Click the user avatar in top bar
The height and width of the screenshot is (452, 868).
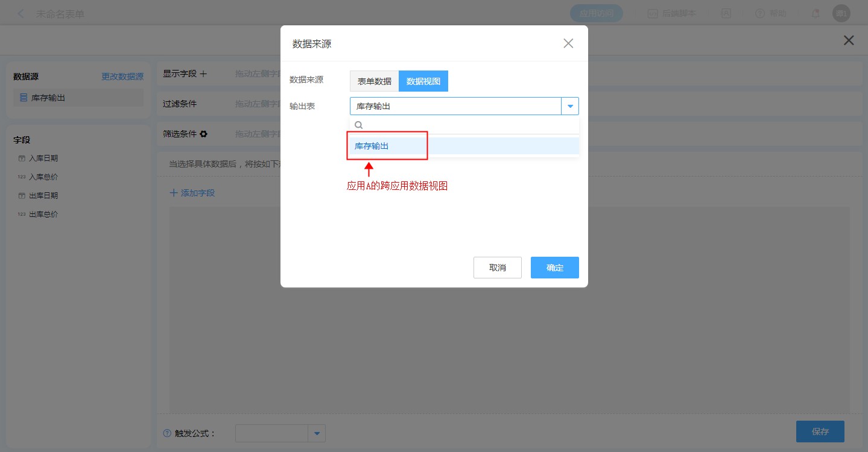(x=841, y=13)
